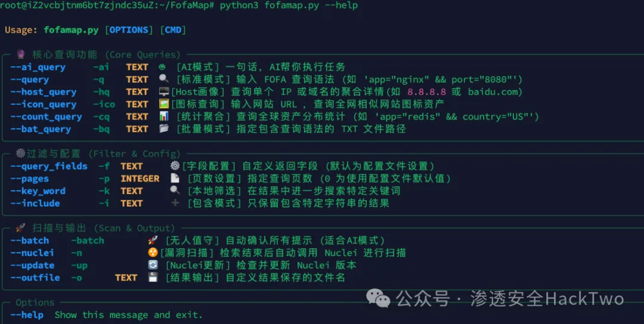Click the monitor icon beside --host_query
The width and height of the screenshot is (644, 324).
[164, 92]
